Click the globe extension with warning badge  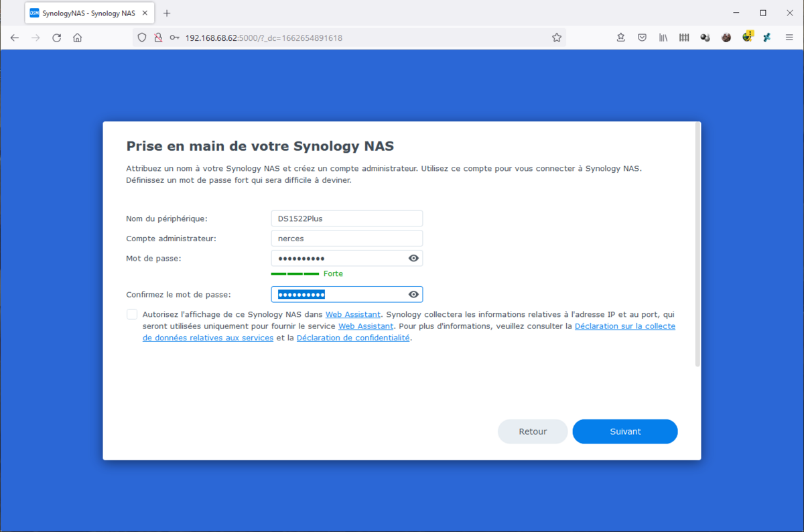[747, 37]
